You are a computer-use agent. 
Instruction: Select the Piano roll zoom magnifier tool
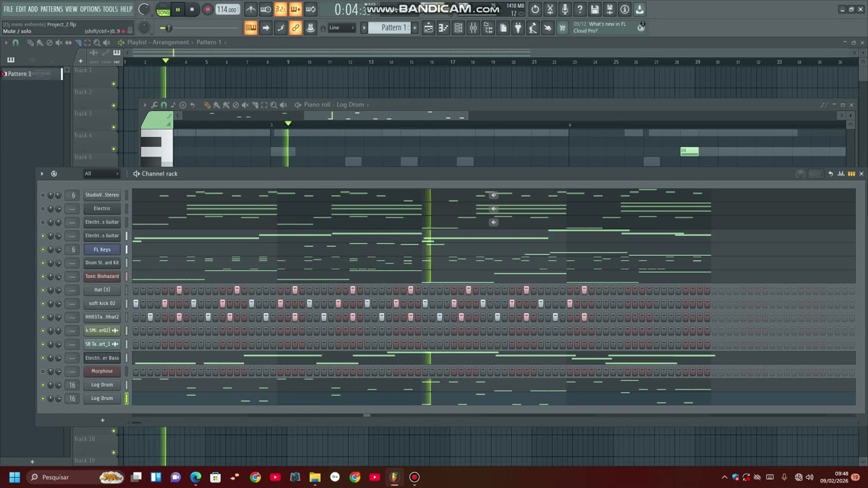[x=273, y=105]
